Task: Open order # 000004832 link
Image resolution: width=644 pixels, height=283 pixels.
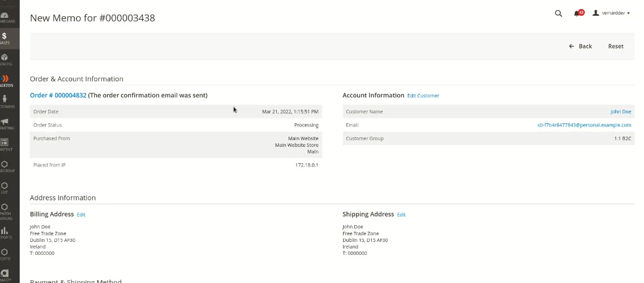Action: tap(58, 95)
